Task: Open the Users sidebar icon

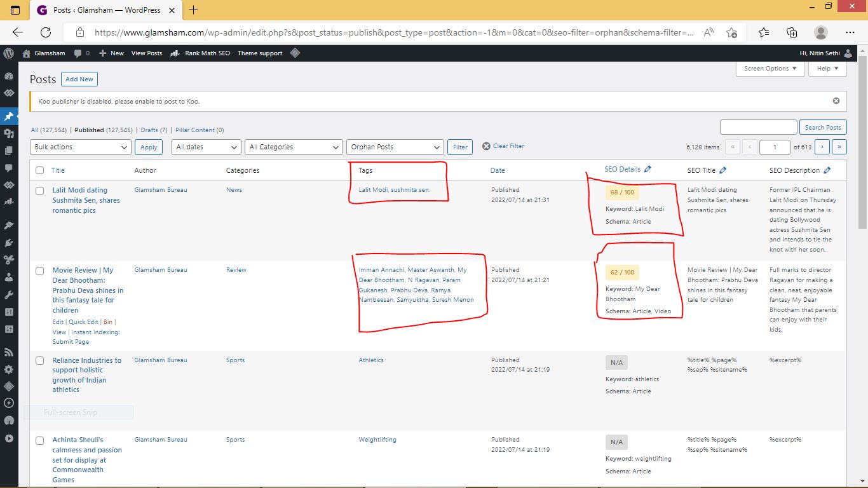Action: (x=9, y=278)
